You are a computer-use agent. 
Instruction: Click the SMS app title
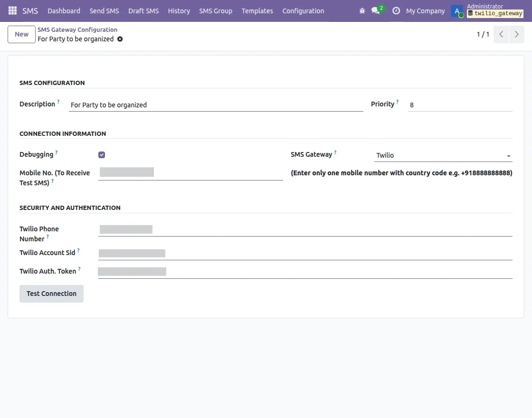(x=30, y=11)
